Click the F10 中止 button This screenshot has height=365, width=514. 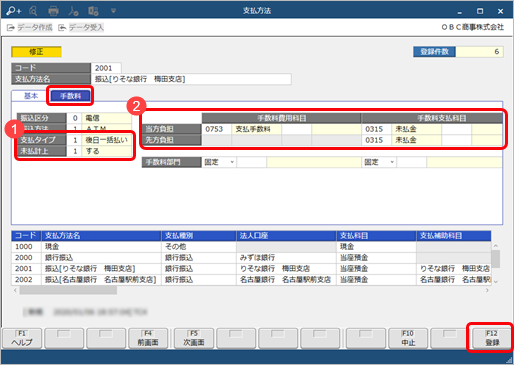[x=408, y=338]
